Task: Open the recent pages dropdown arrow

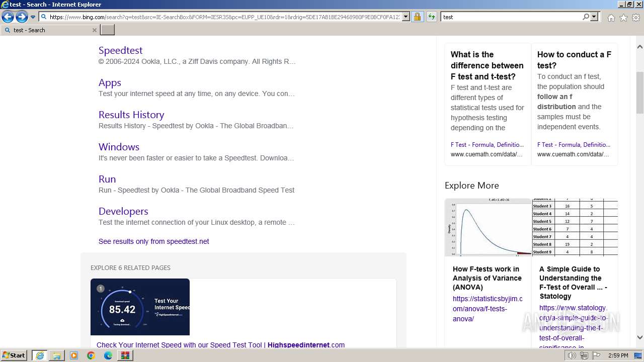Action: point(33,17)
